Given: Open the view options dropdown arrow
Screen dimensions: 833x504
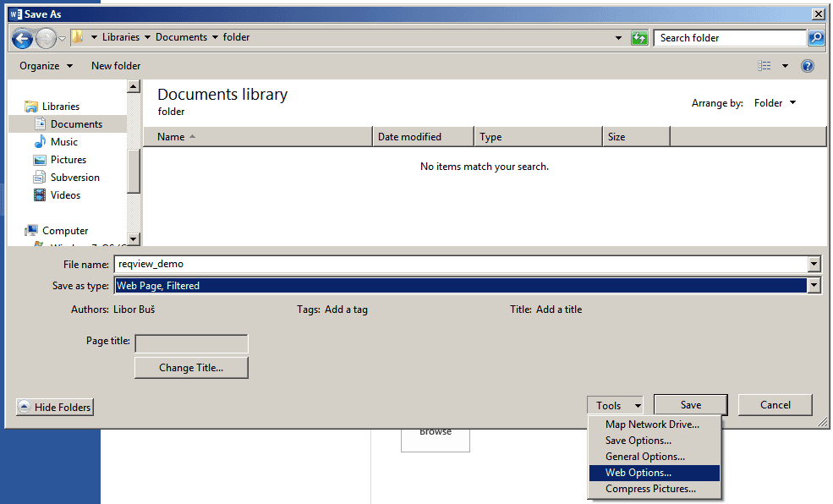Looking at the screenshot, I should [x=785, y=66].
